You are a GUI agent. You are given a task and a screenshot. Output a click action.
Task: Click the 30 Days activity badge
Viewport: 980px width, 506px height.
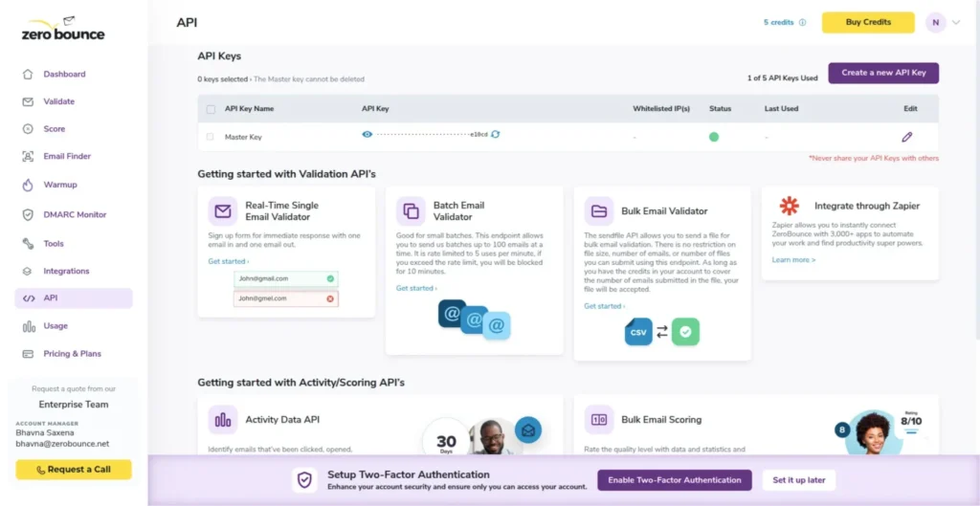pos(446,442)
